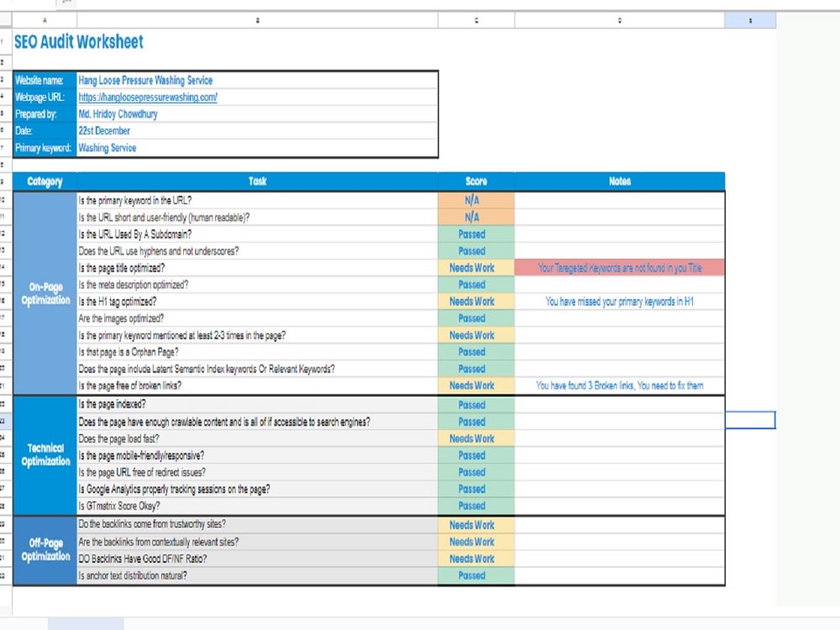Select Passed score for anchor text distribution row
Viewport: 840px width, 630px height.
(476, 576)
